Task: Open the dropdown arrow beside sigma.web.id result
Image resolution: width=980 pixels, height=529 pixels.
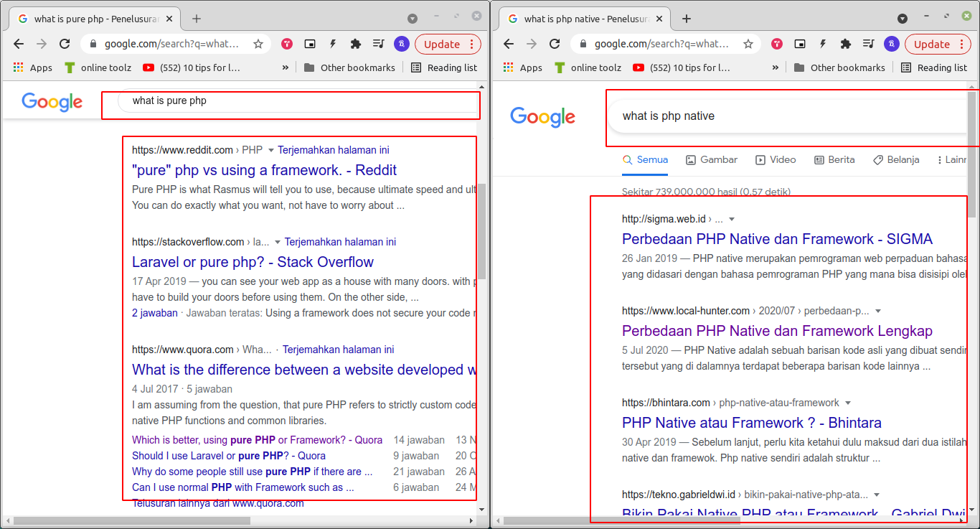Action: [x=732, y=220]
